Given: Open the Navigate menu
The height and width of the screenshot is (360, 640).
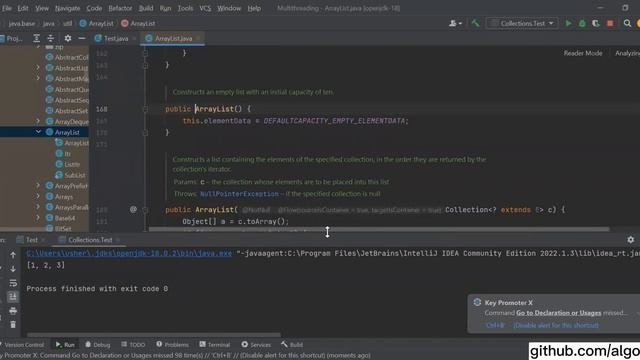Looking at the screenshot, I should coord(67,8).
